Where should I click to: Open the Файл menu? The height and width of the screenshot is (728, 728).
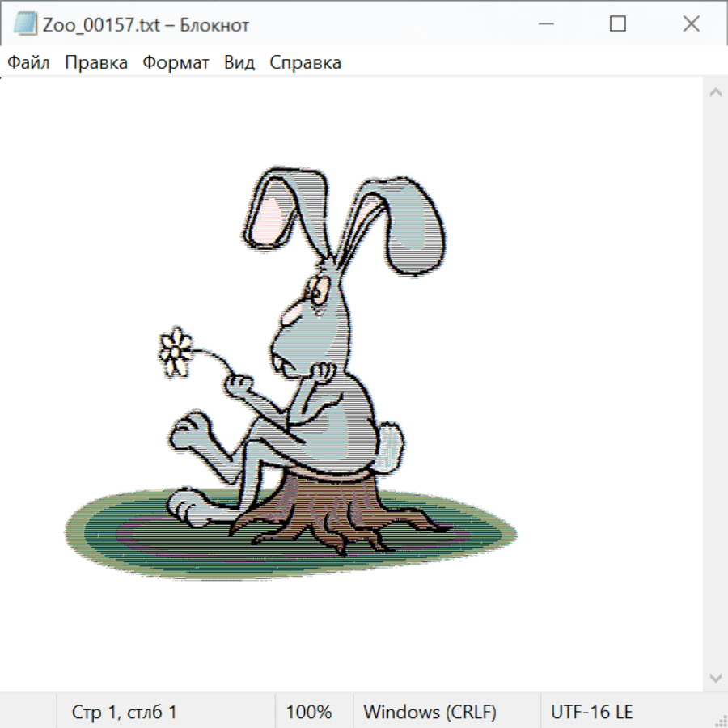(29, 62)
